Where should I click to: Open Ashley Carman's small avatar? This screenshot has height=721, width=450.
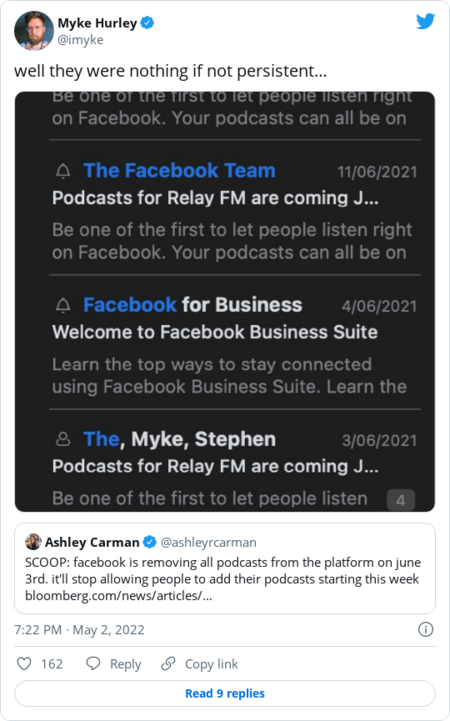(x=33, y=542)
